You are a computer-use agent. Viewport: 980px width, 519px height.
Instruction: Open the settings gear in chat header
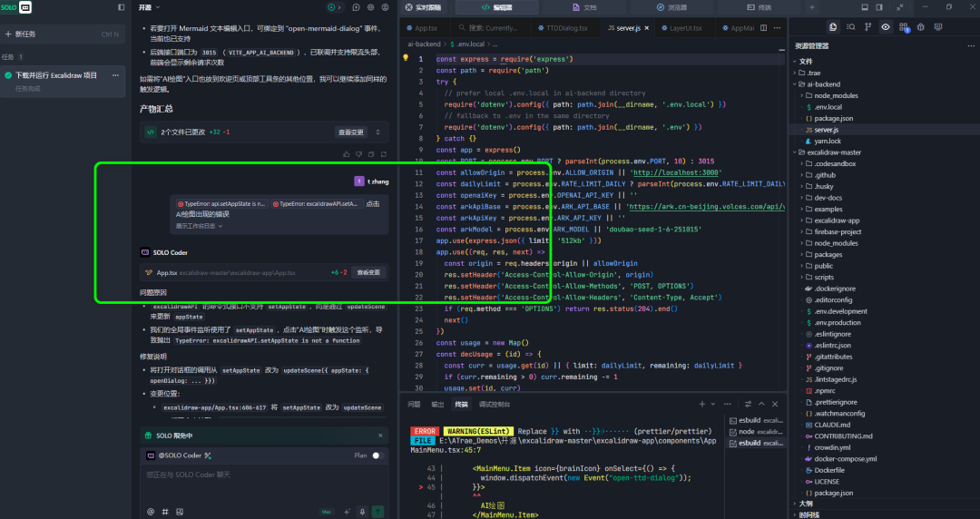370,7
